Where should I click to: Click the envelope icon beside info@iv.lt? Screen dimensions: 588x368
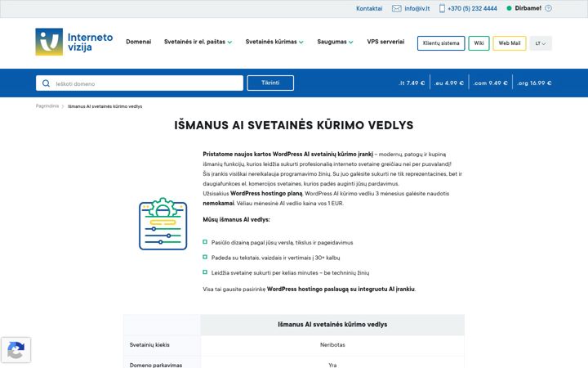click(x=396, y=8)
